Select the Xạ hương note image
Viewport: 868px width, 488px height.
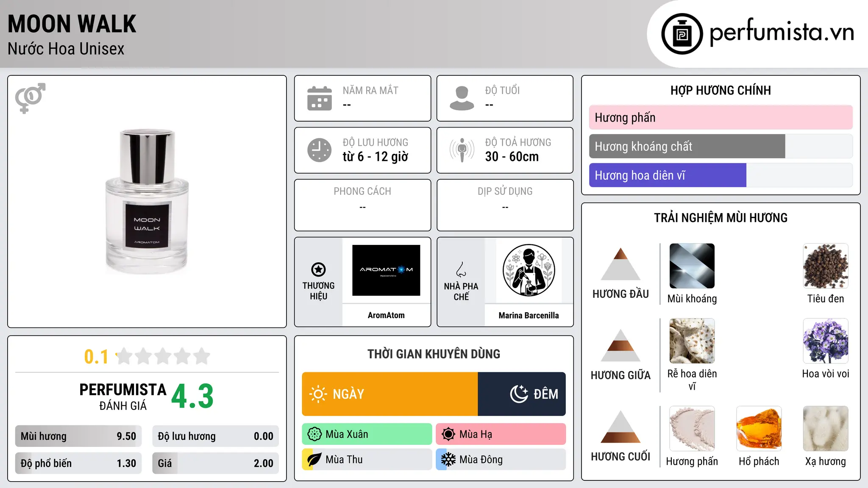(x=826, y=429)
